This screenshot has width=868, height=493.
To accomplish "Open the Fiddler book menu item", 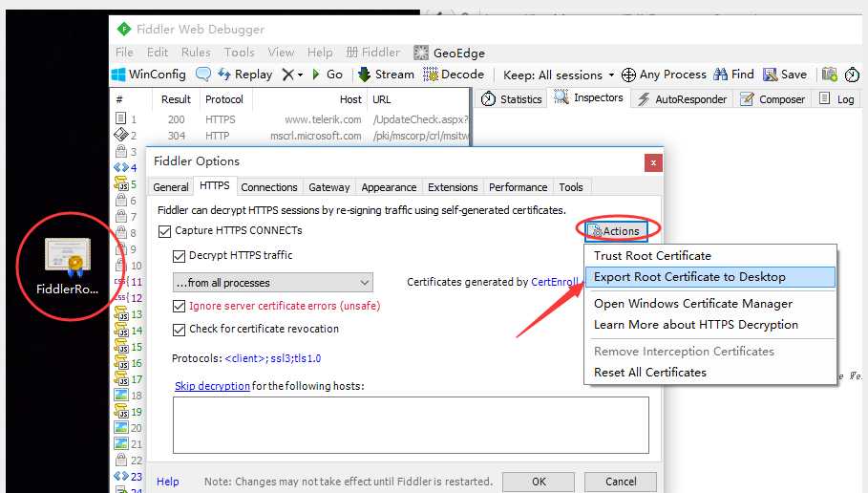I will pos(373,53).
